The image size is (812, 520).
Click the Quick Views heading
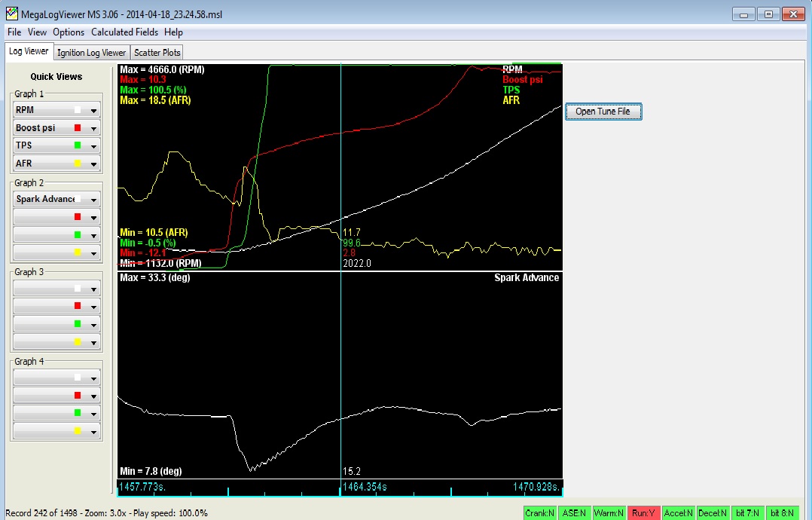56,77
